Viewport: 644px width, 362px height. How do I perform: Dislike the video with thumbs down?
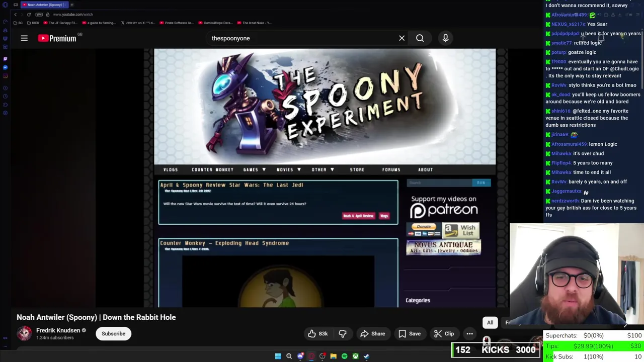pyautogui.click(x=343, y=334)
